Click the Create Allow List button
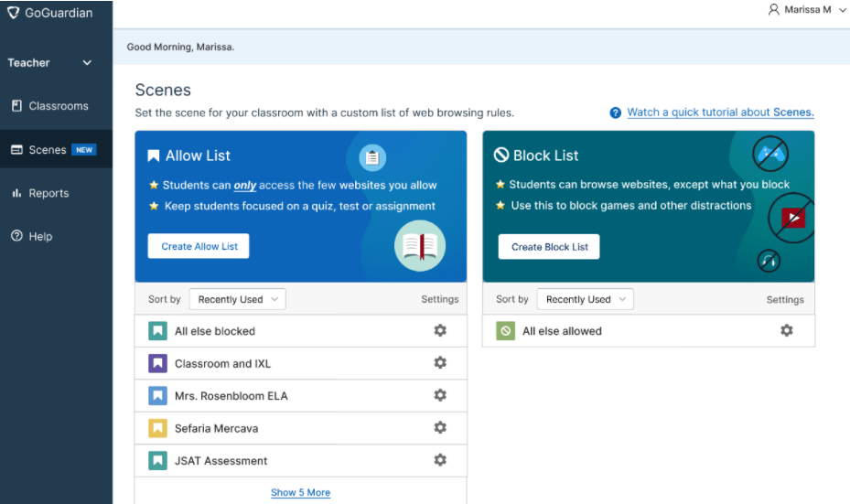 point(199,246)
